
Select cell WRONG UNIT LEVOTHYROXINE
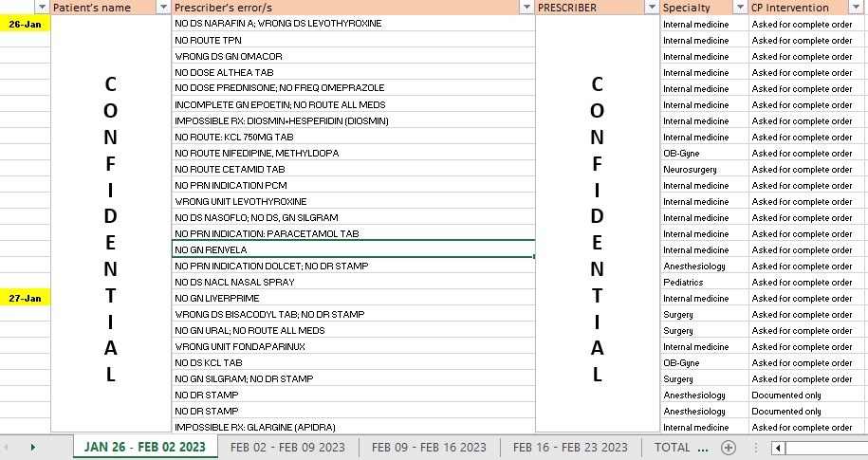353,201
